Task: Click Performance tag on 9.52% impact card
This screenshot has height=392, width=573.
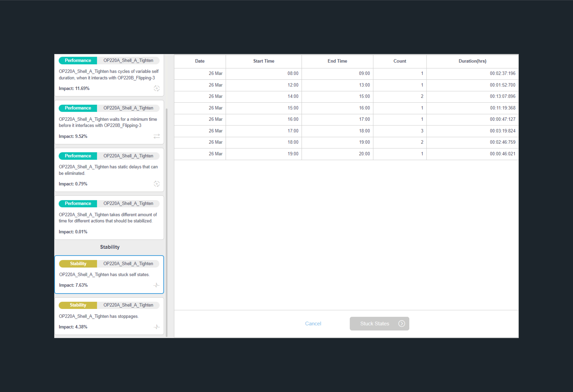Action: (x=78, y=108)
